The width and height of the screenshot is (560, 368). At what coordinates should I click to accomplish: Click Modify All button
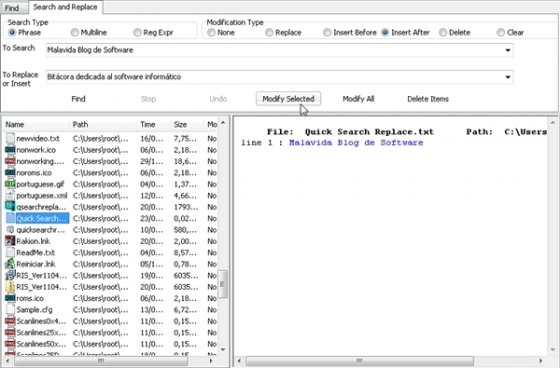pyautogui.click(x=358, y=99)
